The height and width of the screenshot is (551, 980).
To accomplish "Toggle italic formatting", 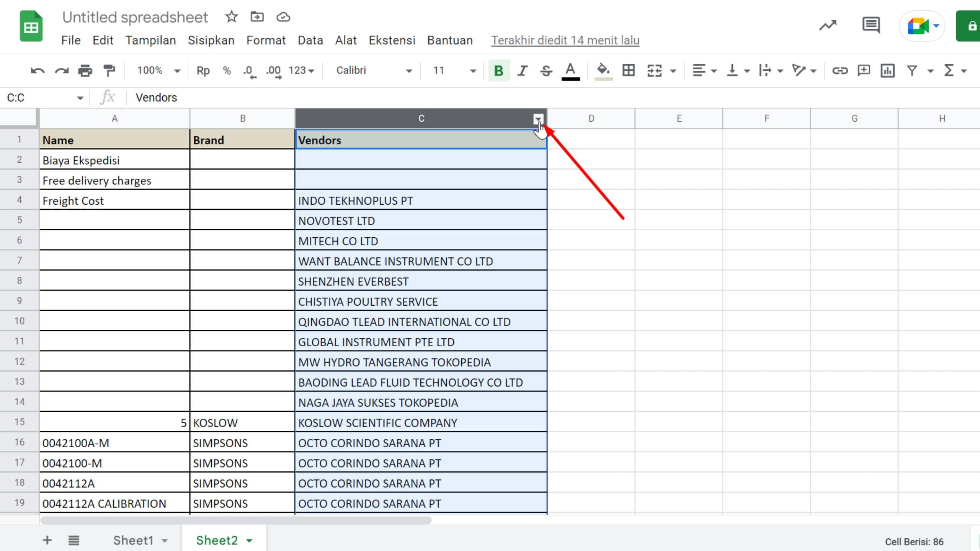I will pos(523,71).
